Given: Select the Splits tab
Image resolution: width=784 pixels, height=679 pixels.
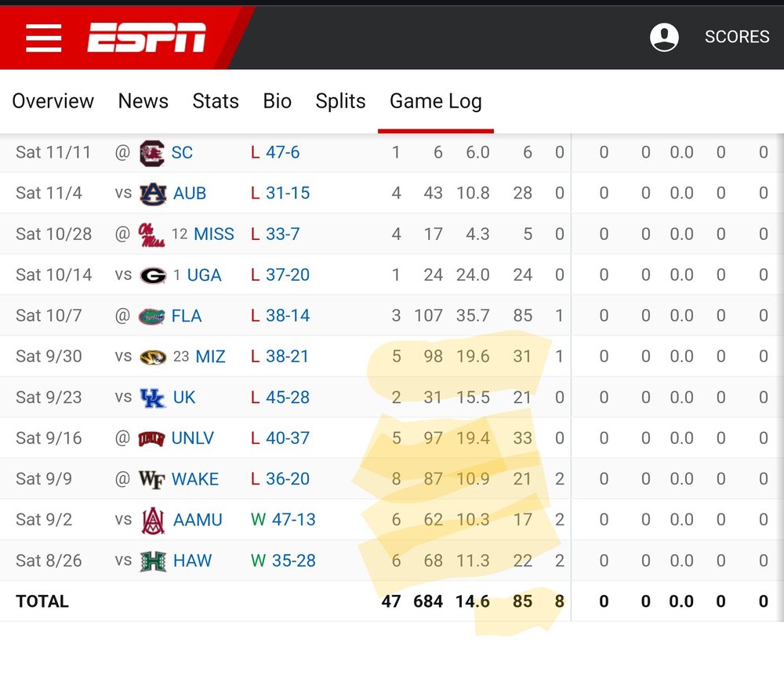Looking at the screenshot, I should 340,101.
